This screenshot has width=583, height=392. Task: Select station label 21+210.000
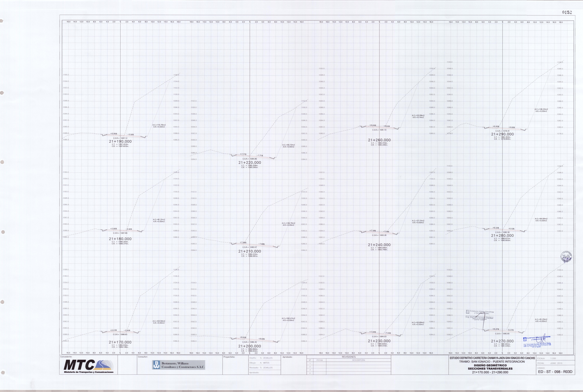[250, 252]
